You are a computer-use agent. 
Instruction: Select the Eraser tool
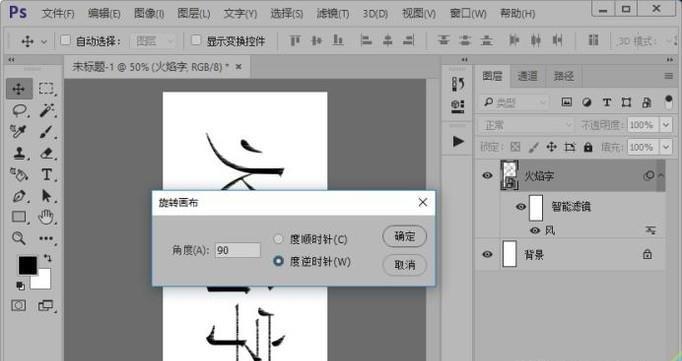pos(47,153)
